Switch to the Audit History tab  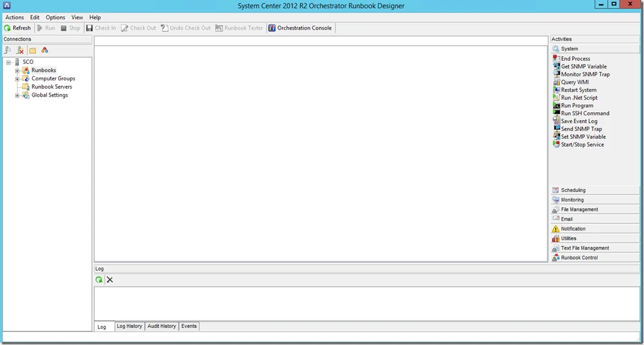coord(162,326)
